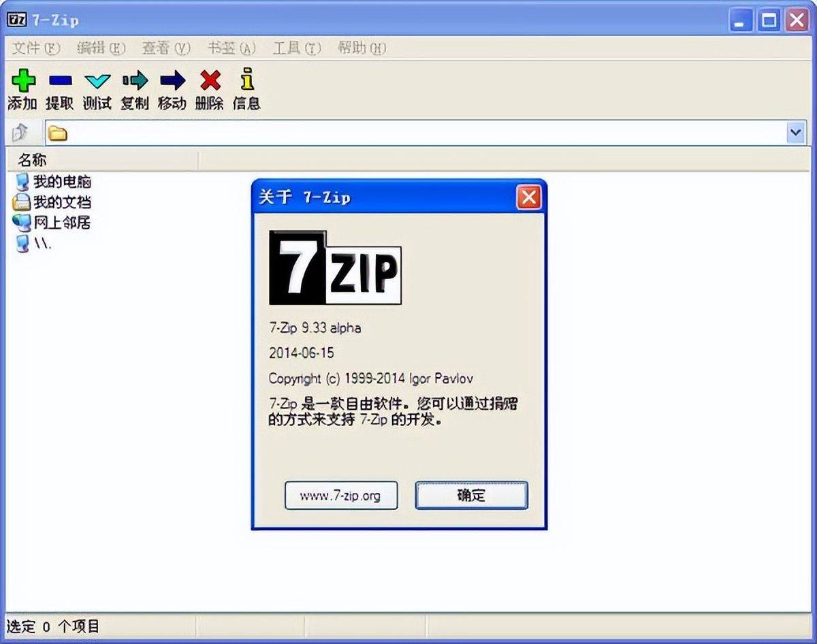The image size is (817, 644).
Task: Open the address bar dropdown arrow
Action: 796,133
